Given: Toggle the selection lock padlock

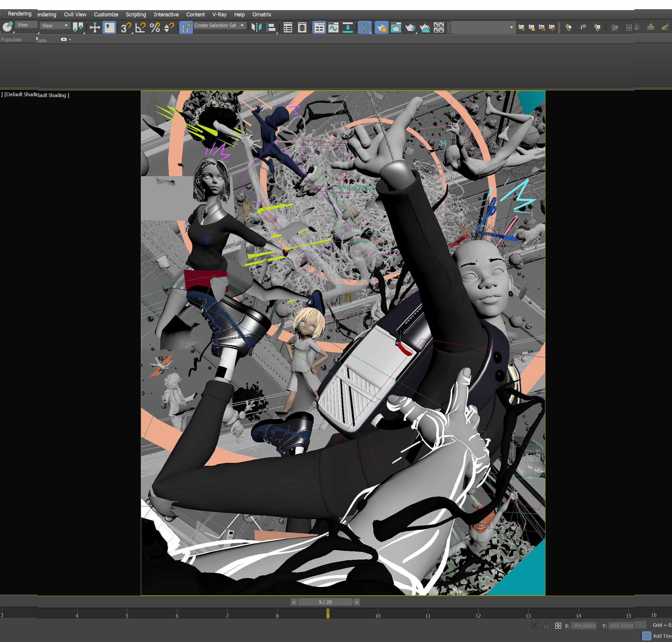Looking at the screenshot, I should pyautogui.click(x=546, y=626).
